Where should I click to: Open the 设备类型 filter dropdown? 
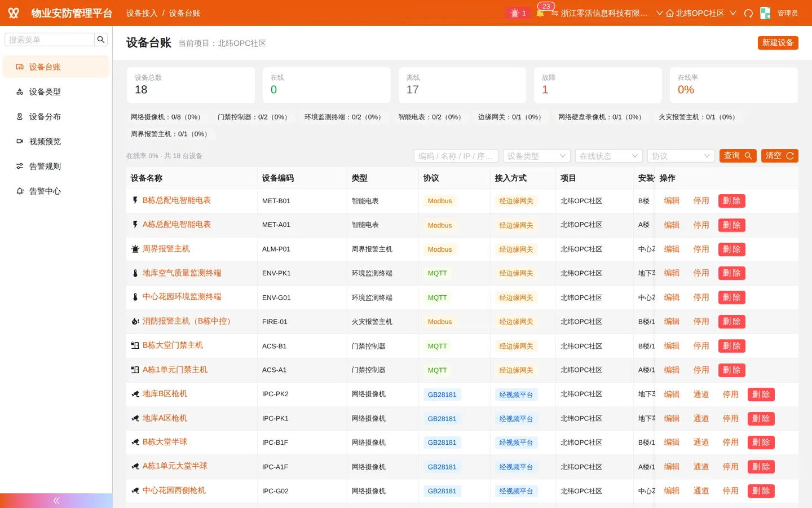536,156
